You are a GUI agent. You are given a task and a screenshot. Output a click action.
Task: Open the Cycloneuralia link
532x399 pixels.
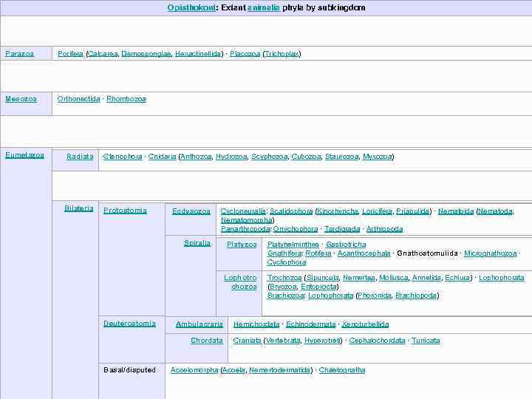(243, 211)
